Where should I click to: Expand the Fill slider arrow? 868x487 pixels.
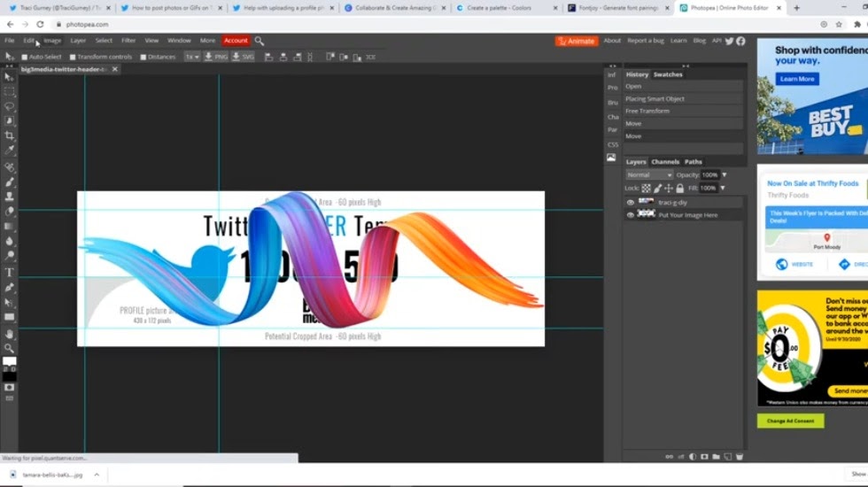[x=723, y=188]
